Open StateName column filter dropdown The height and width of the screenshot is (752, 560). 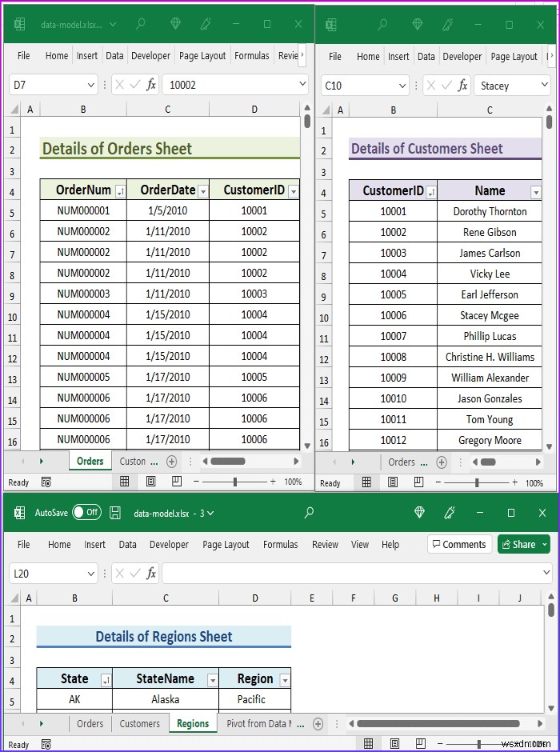pyautogui.click(x=212, y=680)
